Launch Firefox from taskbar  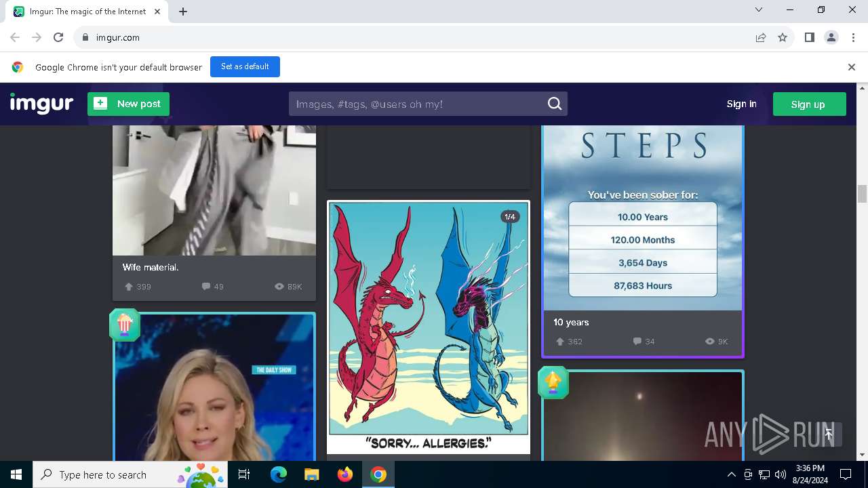coord(345,474)
